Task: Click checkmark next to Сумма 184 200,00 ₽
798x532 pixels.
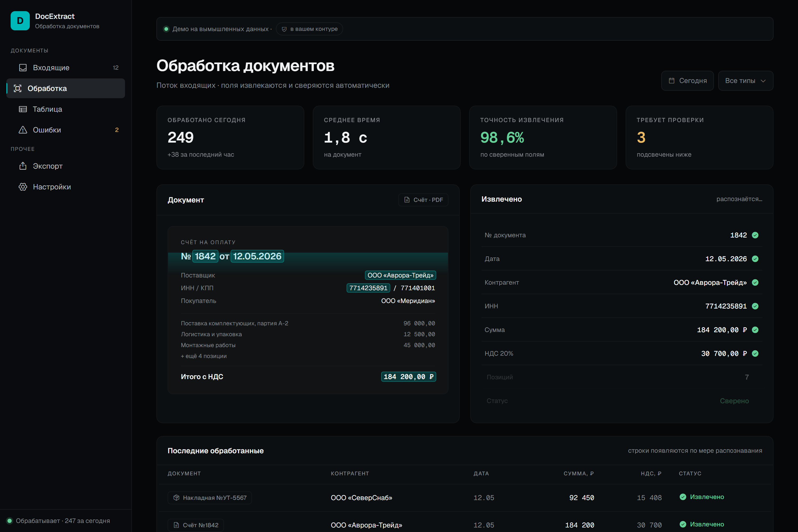Action: point(755,330)
